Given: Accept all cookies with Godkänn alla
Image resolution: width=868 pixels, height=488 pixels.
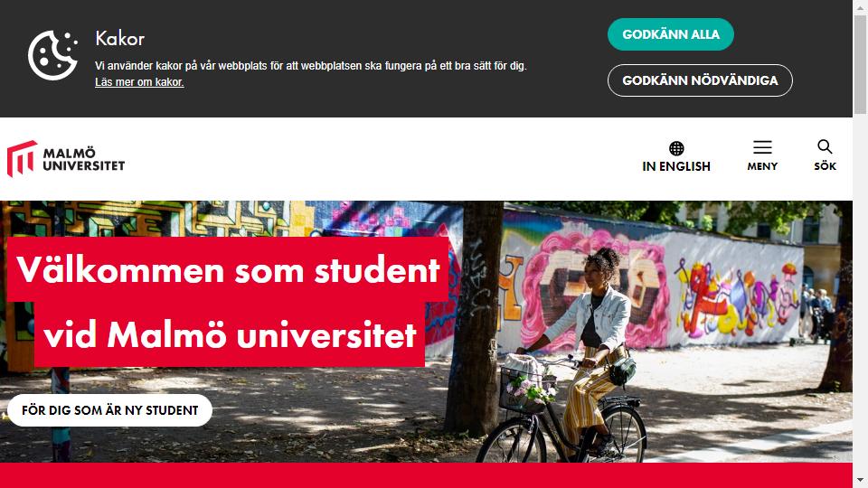Looking at the screenshot, I should click(670, 34).
